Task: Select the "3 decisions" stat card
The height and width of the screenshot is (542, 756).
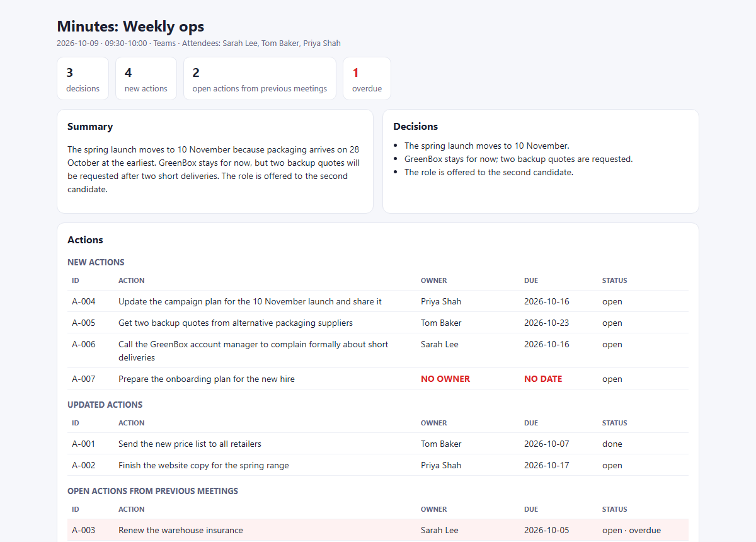Action: [83, 79]
